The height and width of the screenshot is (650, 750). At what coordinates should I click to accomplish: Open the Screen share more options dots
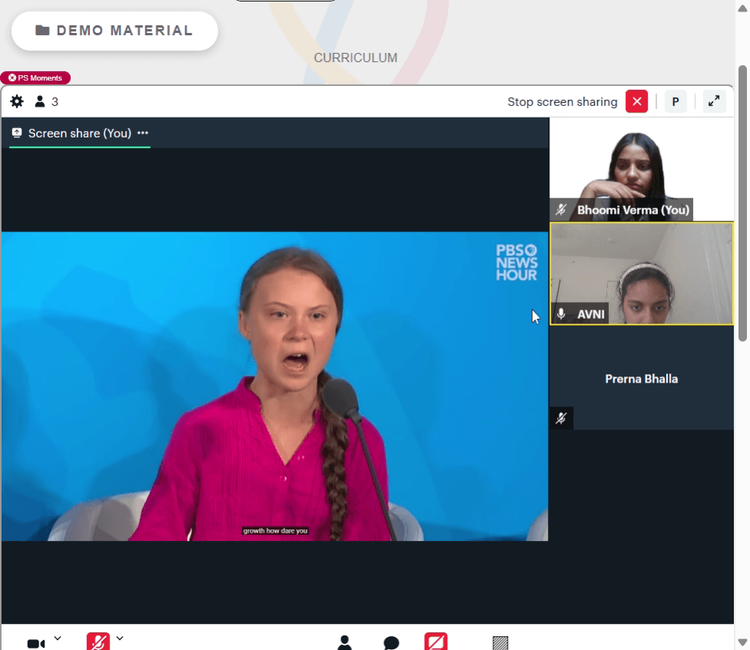click(x=143, y=133)
